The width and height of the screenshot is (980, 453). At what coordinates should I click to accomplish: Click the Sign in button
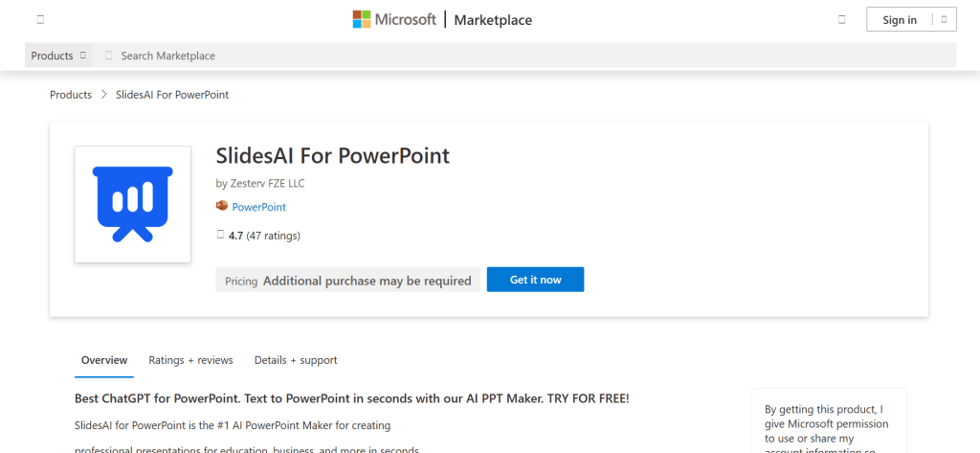pos(900,20)
